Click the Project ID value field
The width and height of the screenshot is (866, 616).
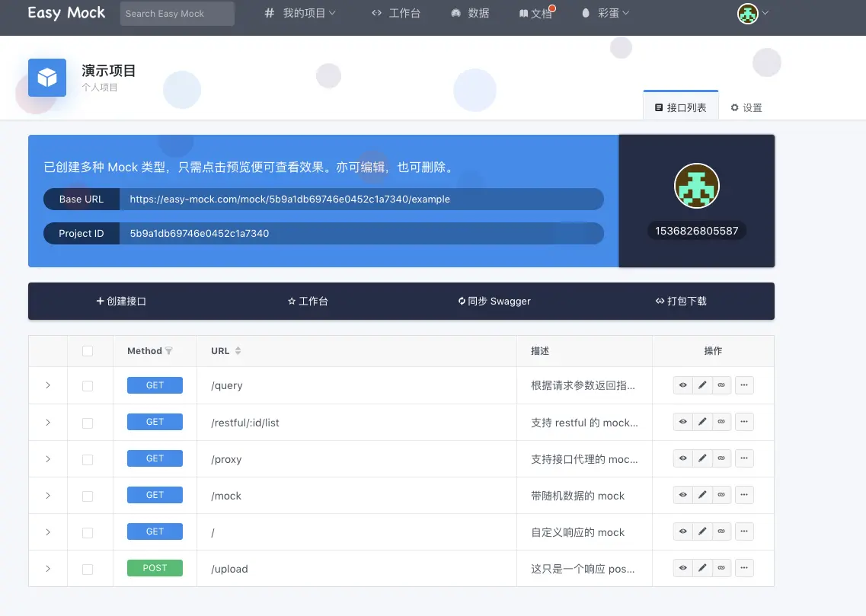362,234
